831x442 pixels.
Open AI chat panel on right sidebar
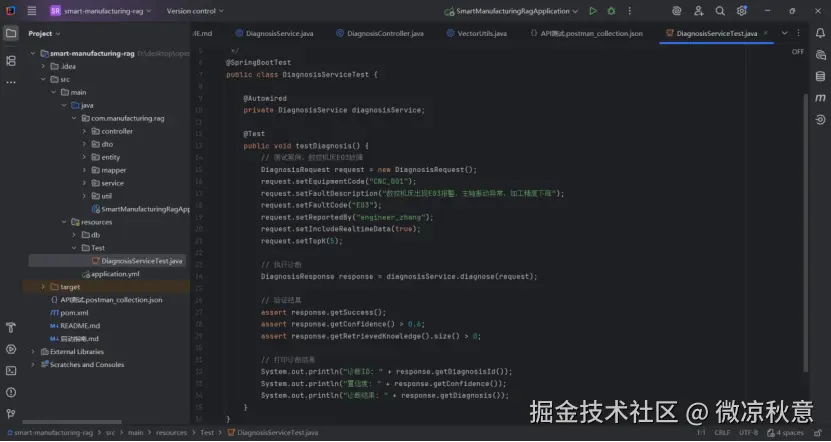(820, 55)
